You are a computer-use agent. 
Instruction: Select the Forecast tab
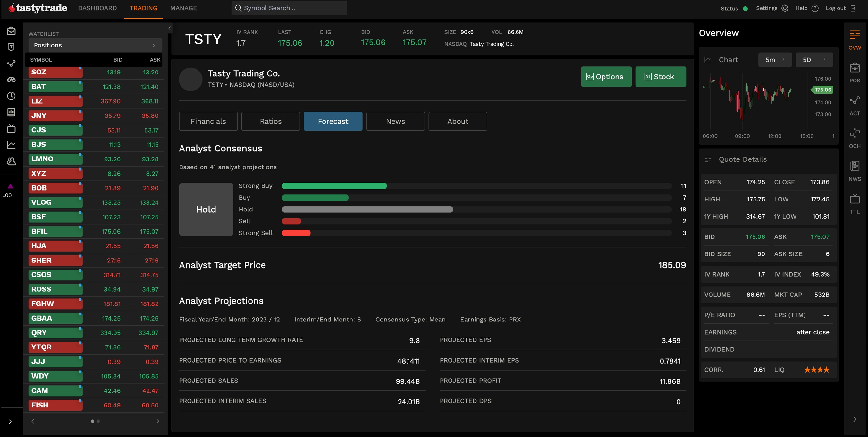(x=333, y=121)
